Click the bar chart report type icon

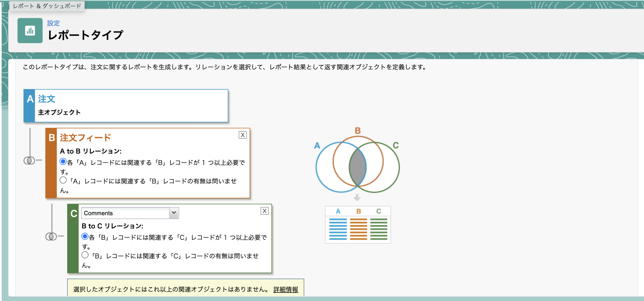tap(30, 31)
